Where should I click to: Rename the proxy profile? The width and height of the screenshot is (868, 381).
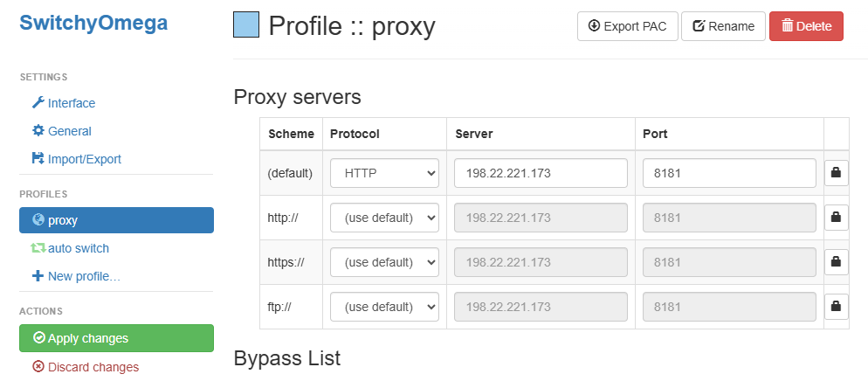[724, 26]
